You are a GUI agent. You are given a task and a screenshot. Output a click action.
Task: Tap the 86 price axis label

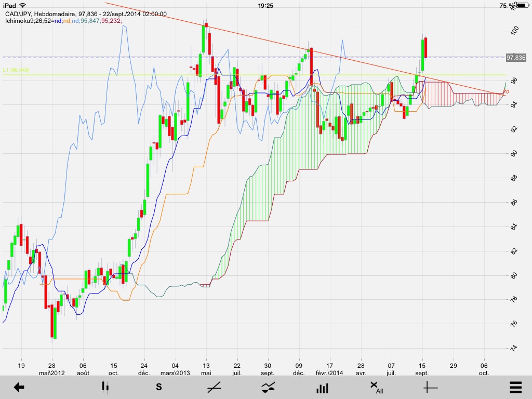pyautogui.click(x=514, y=202)
